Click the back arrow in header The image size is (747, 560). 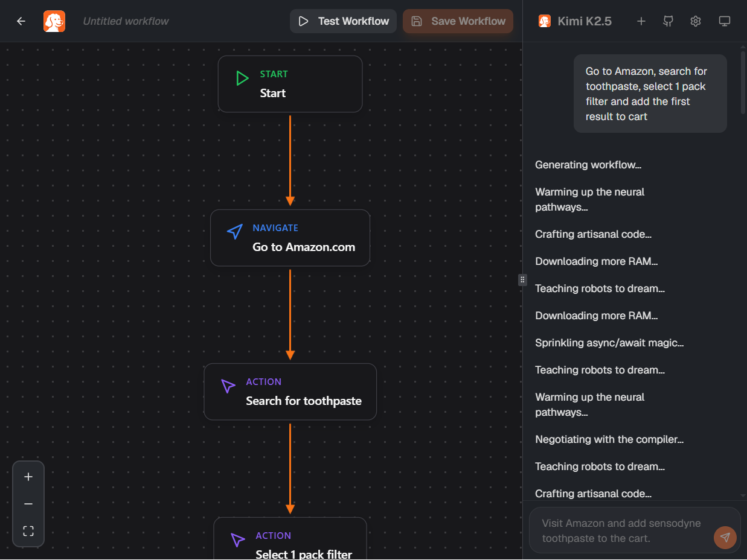pyautogui.click(x=21, y=21)
